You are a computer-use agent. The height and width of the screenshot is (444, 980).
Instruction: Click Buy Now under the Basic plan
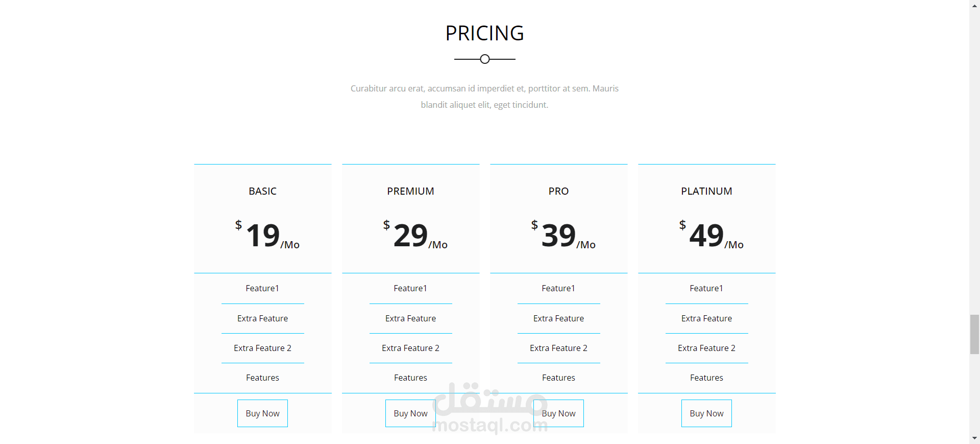[x=262, y=413]
